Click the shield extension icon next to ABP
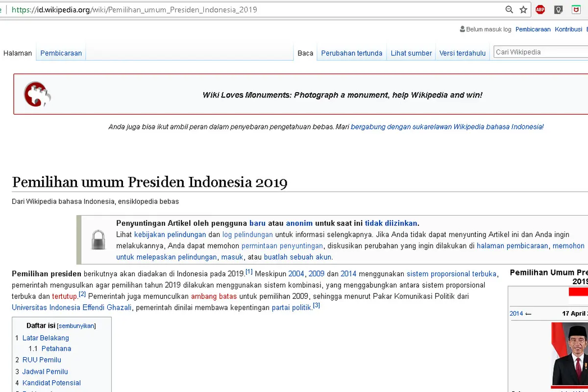588x392 pixels. [x=558, y=10]
